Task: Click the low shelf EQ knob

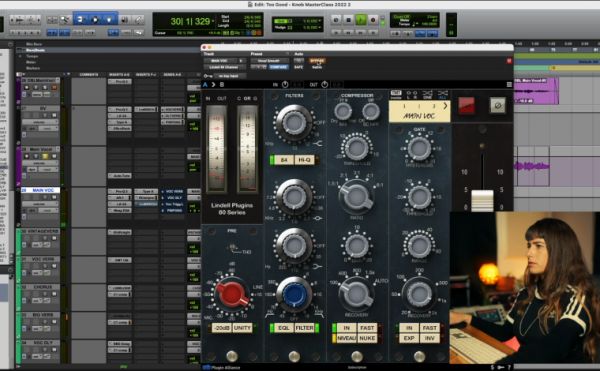Action: 294,245
